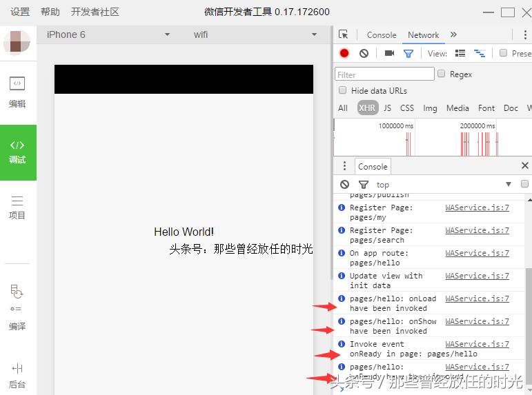Use large request rows view
Image resolution: width=532 pixels, height=395 pixels.
460,53
